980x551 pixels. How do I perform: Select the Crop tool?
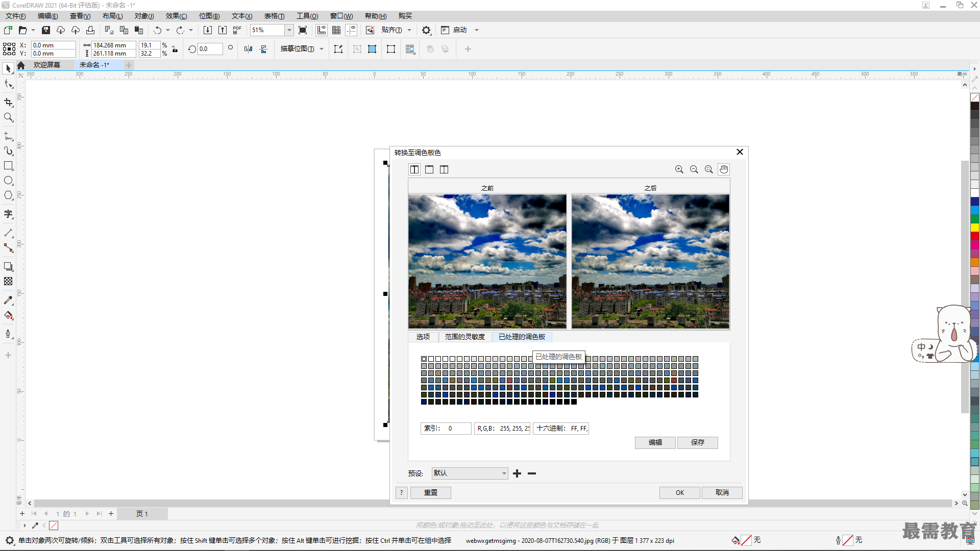coord(8,102)
